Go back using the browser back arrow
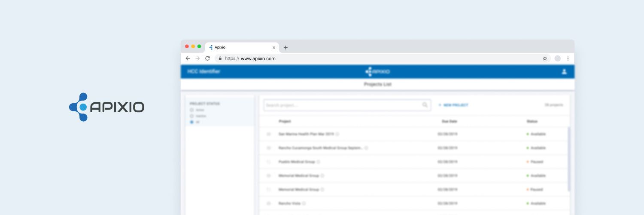The width and height of the screenshot is (644, 215). click(188, 58)
